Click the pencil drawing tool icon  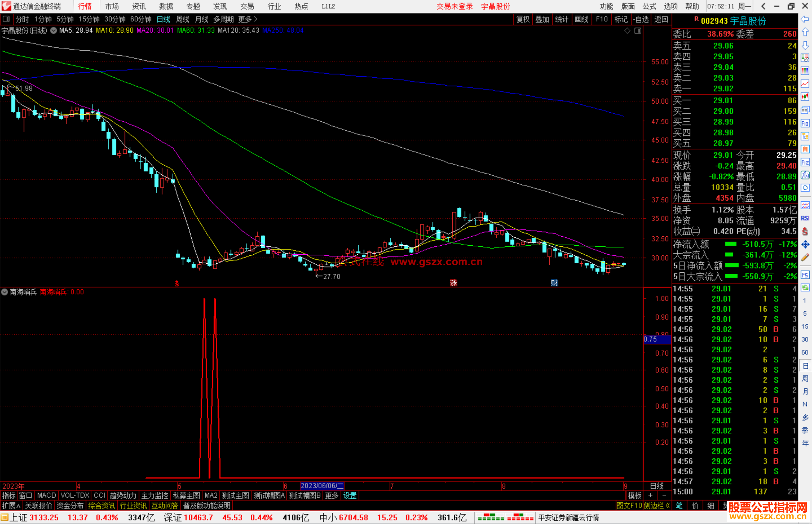click(805, 258)
